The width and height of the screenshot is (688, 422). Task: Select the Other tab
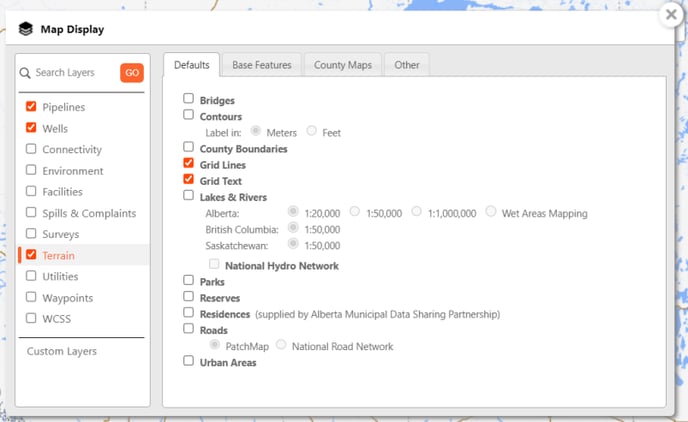tap(406, 65)
